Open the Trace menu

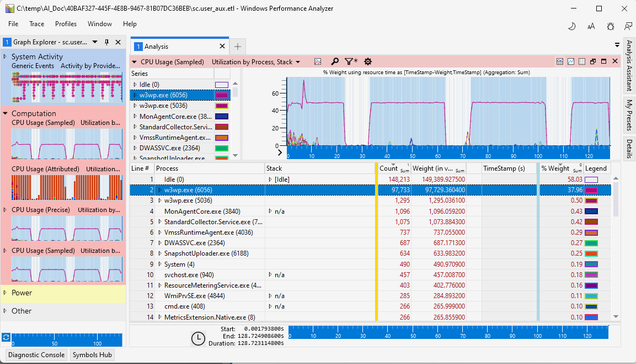click(37, 24)
